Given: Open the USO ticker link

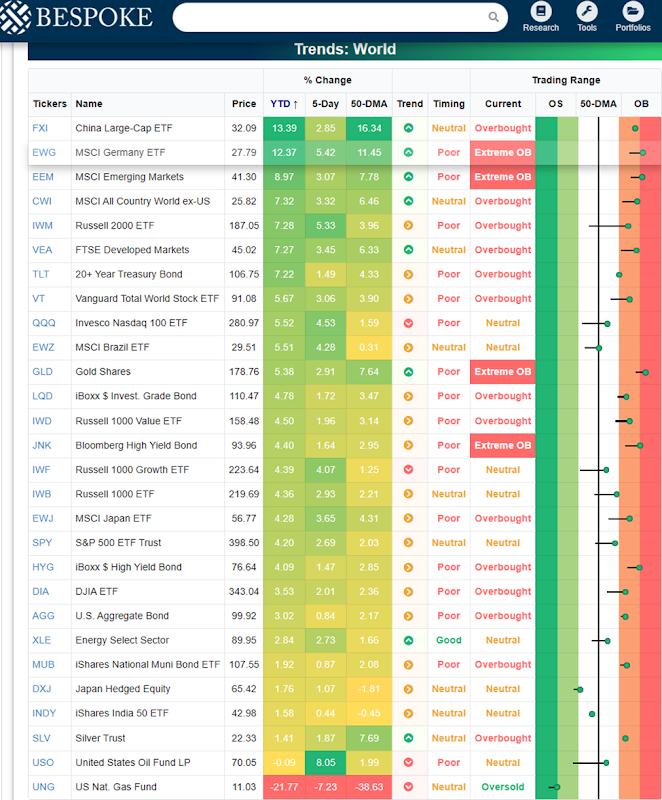Looking at the screenshot, I should click(x=43, y=763).
